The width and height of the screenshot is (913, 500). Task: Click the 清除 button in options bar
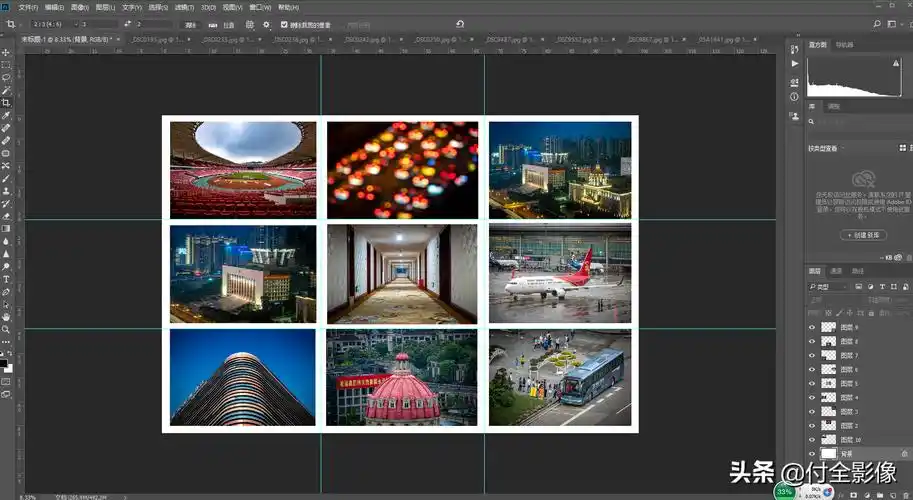coord(190,24)
